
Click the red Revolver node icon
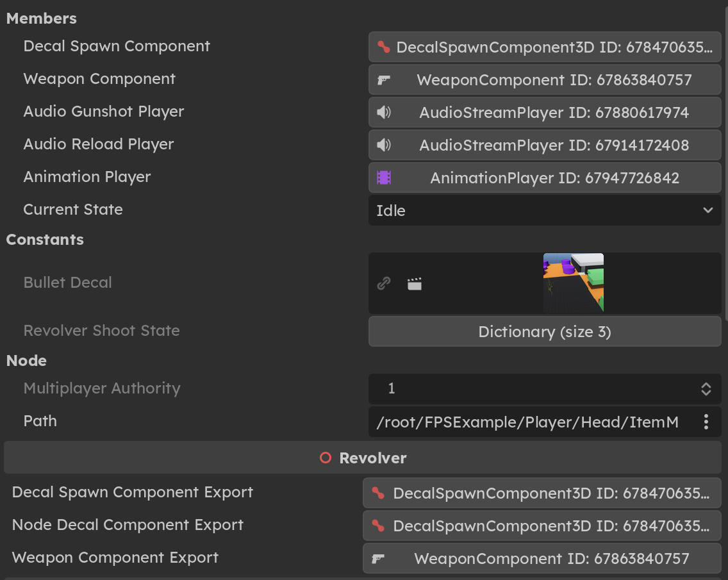click(x=325, y=458)
